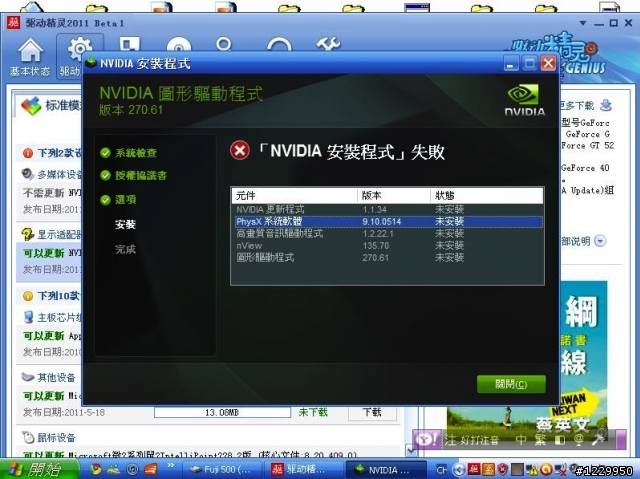Click the NVIDIA logo in the installer header

click(524, 100)
